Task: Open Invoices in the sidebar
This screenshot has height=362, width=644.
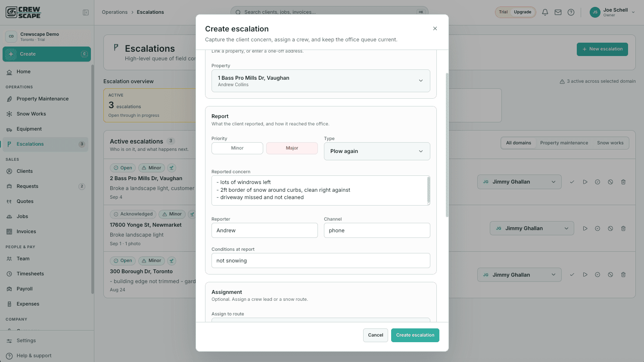Action: point(46,232)
